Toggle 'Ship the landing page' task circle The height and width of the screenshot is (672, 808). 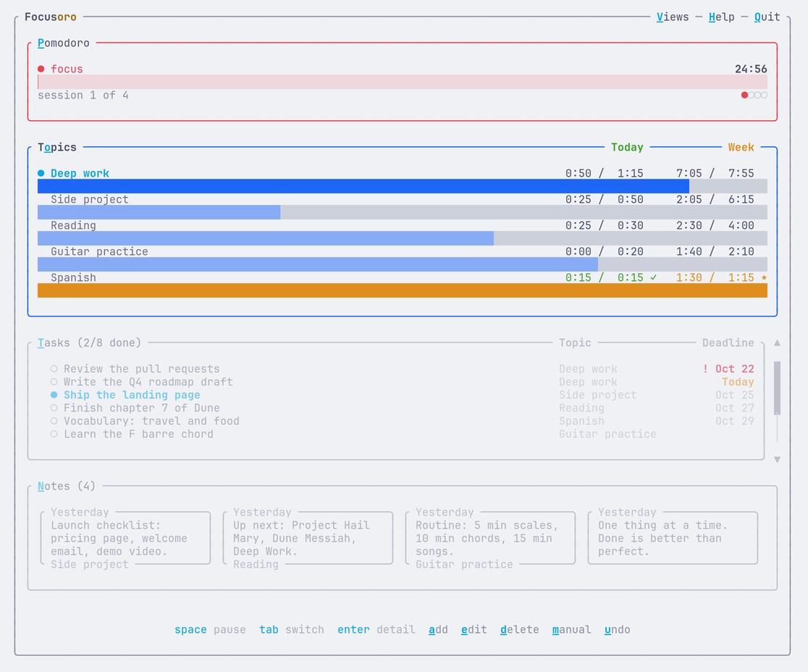tap(54, 395)
